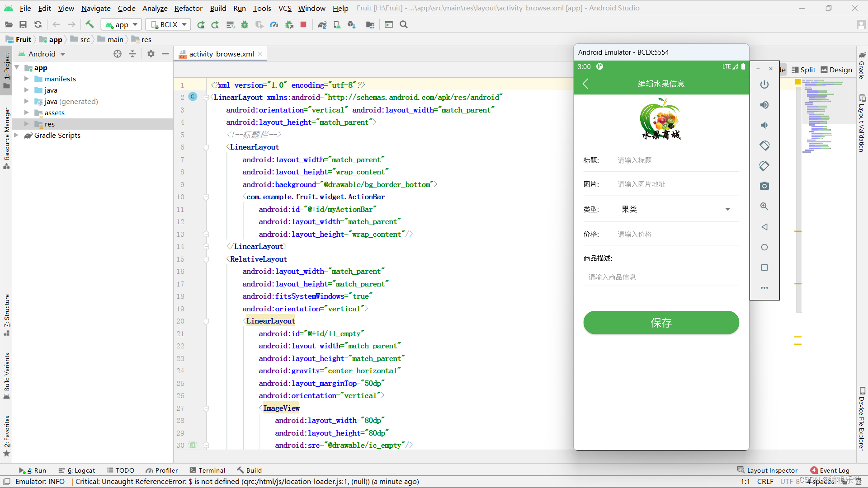The image size is (868, 488).
Task: Open the Logcat tool window tab
Action: pos(77,470)
